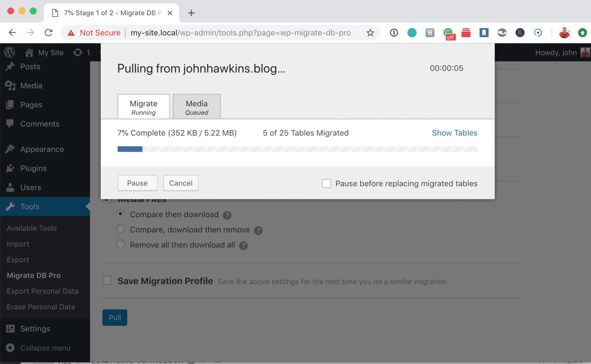Click help icon beside Remove all then download all
Viewport: 591px width, 364px height.
click(243, 245)
